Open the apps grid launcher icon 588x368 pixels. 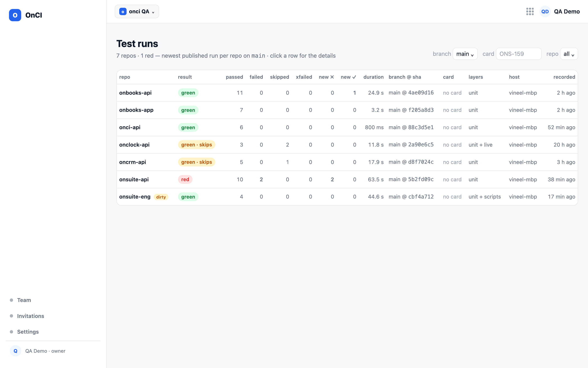coord(530,11)
